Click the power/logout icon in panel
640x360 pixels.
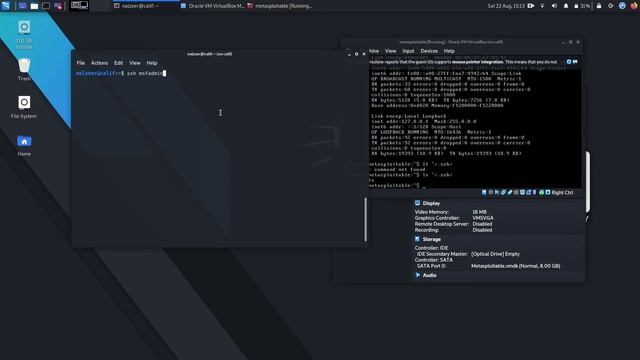click(611, 6)
